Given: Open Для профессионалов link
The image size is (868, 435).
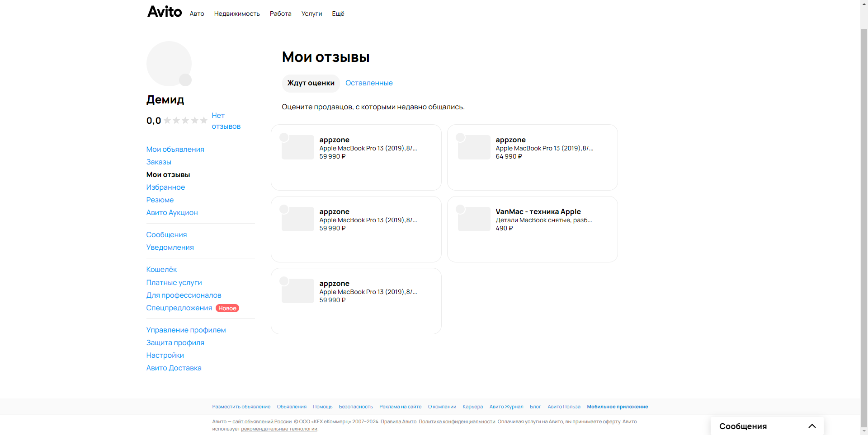Looking at the screenshot, I should (x=184, y=295).
